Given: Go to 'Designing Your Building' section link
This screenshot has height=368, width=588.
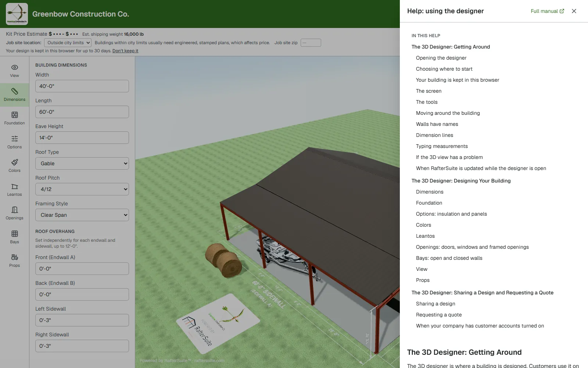Looking at the screenshot, I should 461,181.
